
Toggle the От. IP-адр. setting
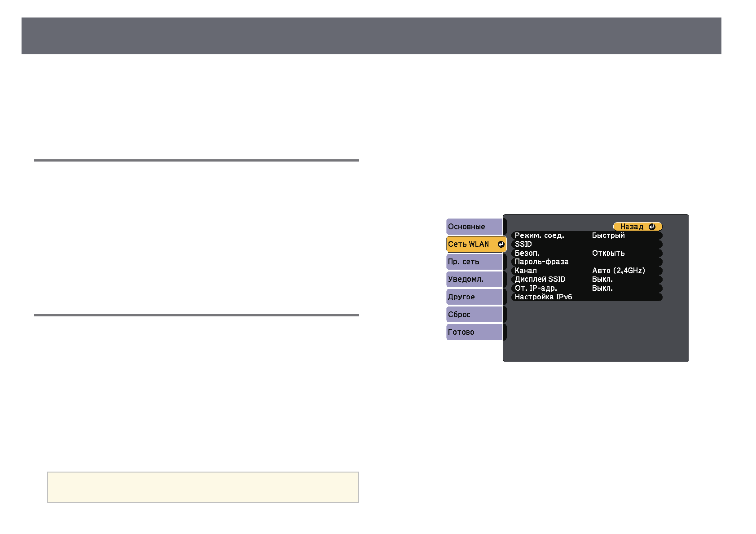[536, 288]
